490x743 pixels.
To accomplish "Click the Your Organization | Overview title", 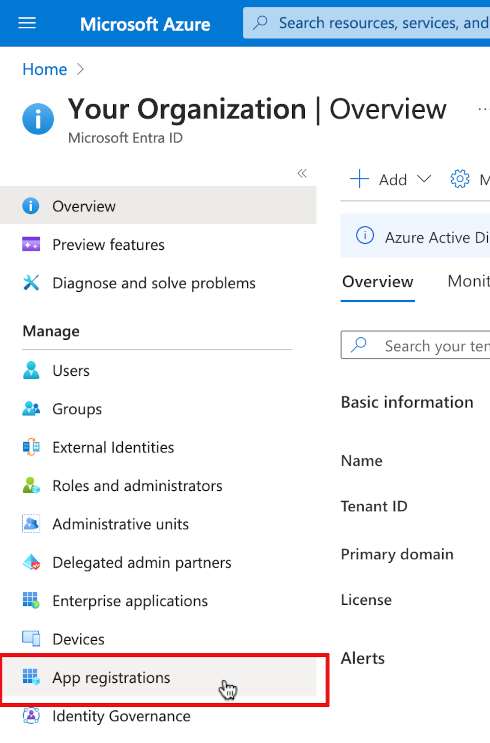I will point(257,110).
